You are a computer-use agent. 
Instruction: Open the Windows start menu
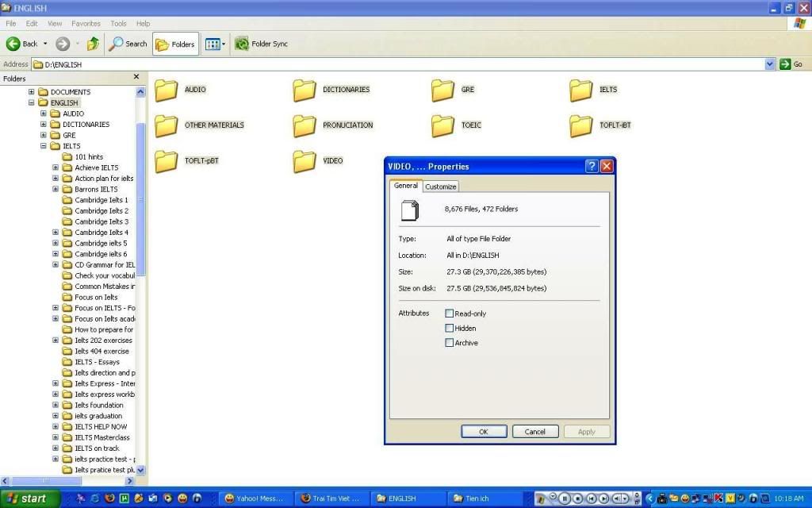pyautogui.click(x=29, y=498)
